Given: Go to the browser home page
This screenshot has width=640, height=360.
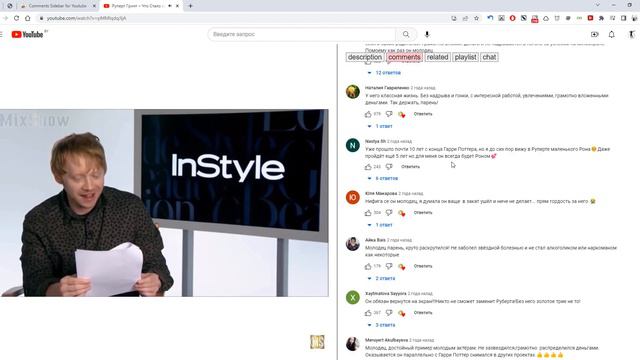Looking at the screenshot, I should coord(28,18).
